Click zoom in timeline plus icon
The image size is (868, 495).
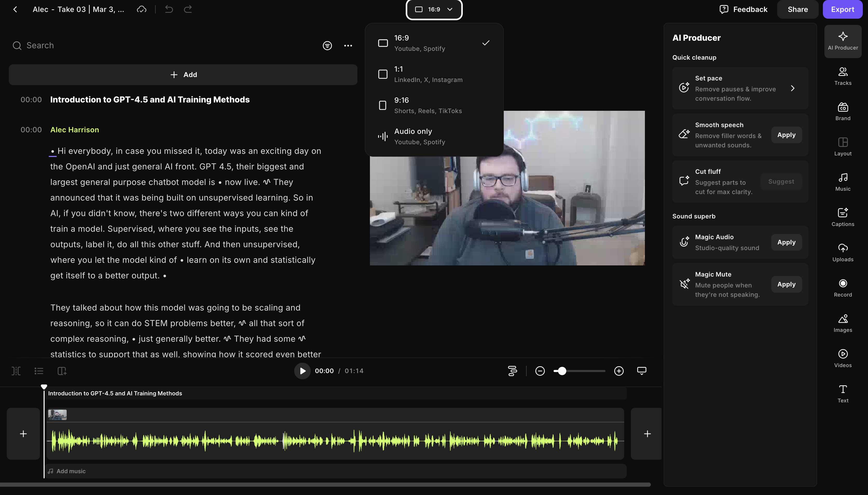[618, 371]
